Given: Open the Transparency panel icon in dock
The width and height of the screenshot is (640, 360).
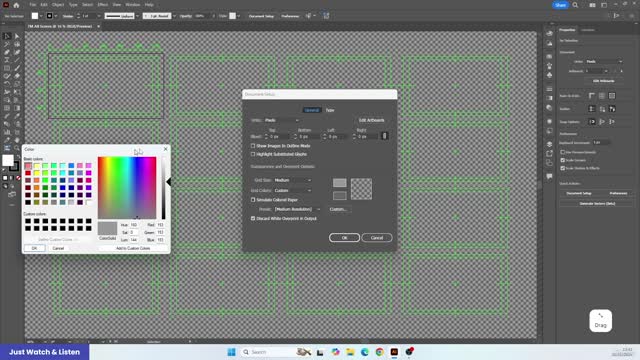Looking at the screenshot, I should point(549,108).
